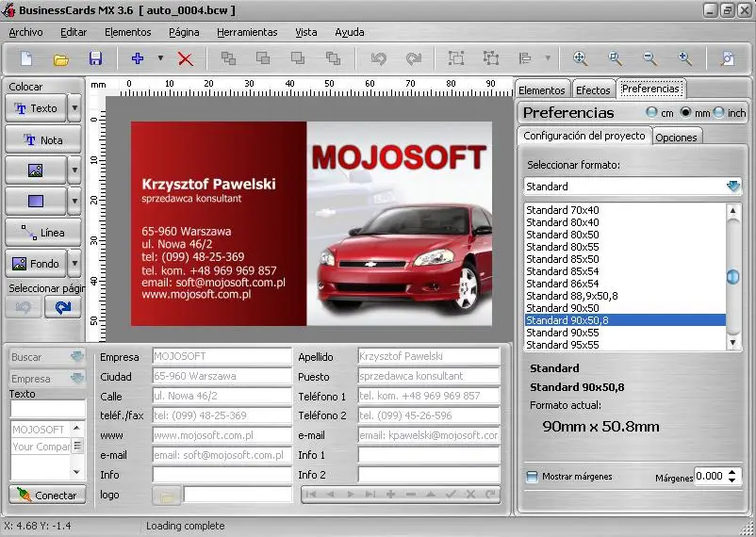
Task: Click the next page blue arrow button
Action: [62, 307]
